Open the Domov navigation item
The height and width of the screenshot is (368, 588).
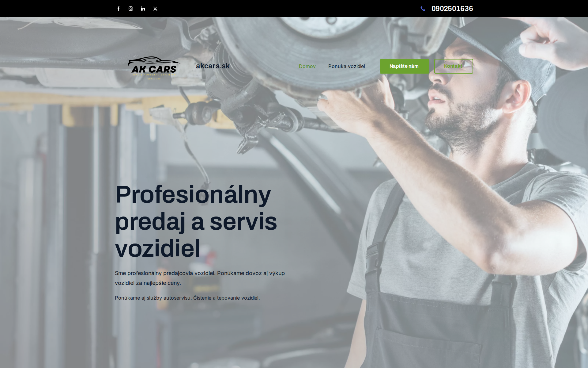pos(307,66)
